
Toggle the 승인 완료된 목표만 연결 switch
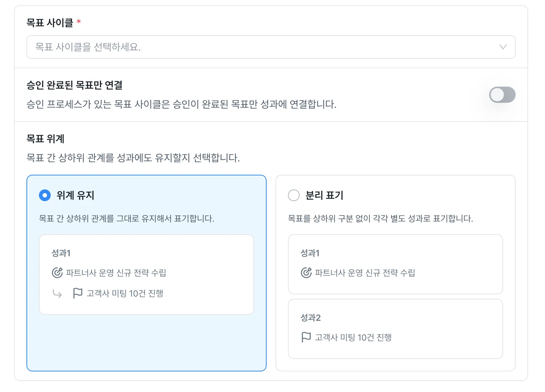point(502,95)
